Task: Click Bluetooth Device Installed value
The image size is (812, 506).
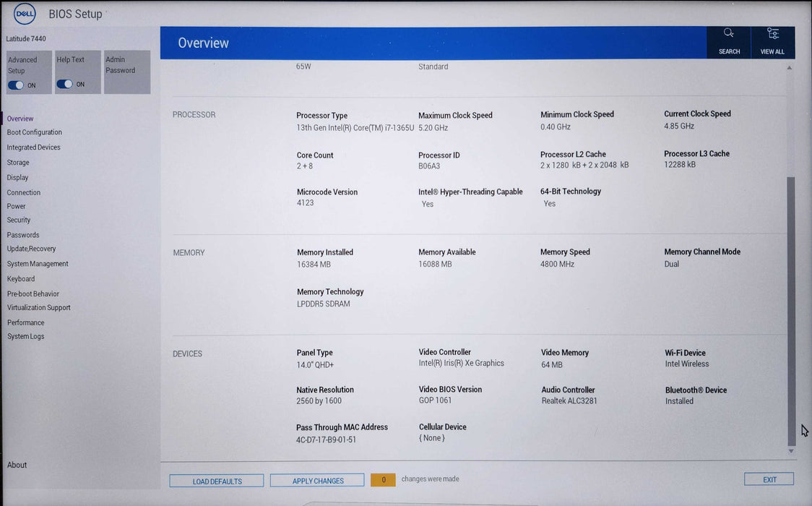Action: (x=679, y=401)
